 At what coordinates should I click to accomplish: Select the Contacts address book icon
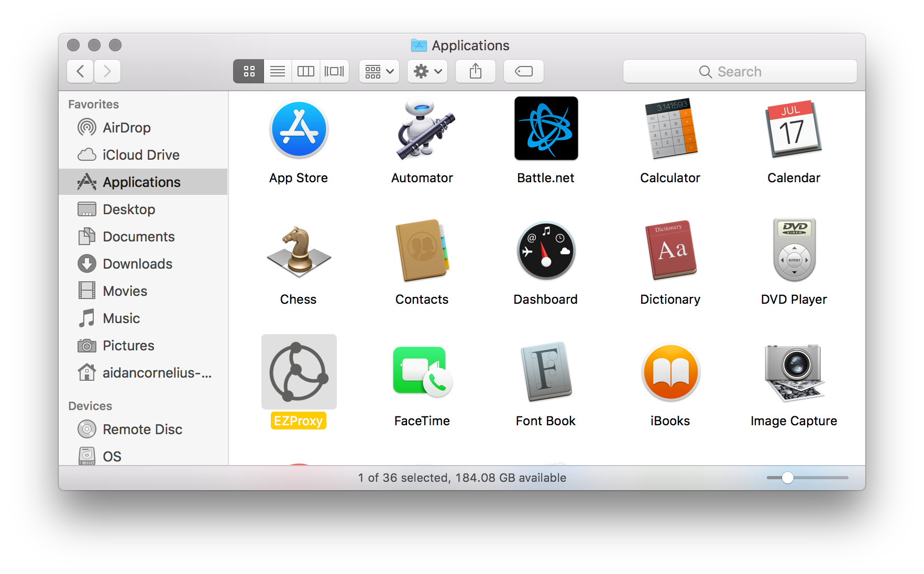pos(422,250)
